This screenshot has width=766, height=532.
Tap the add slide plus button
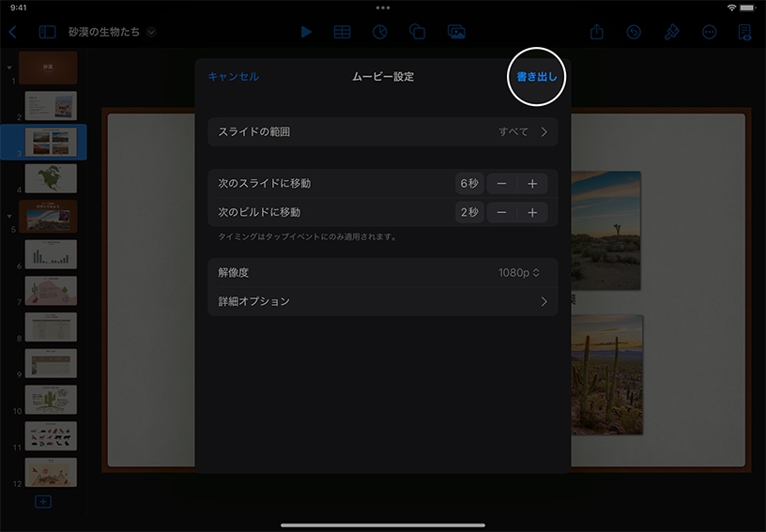43,502
